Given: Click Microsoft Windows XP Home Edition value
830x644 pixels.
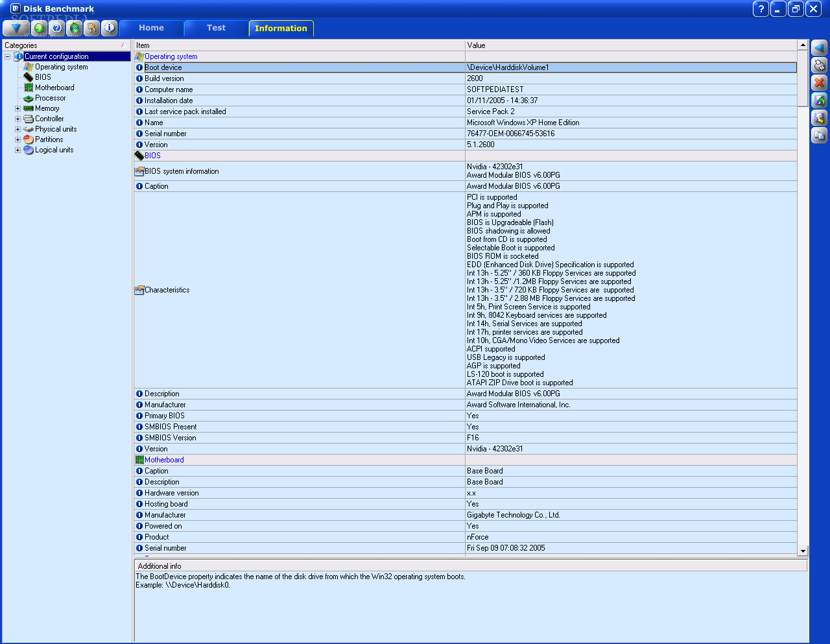Looking at the screenshot, I should click(631, 123).
